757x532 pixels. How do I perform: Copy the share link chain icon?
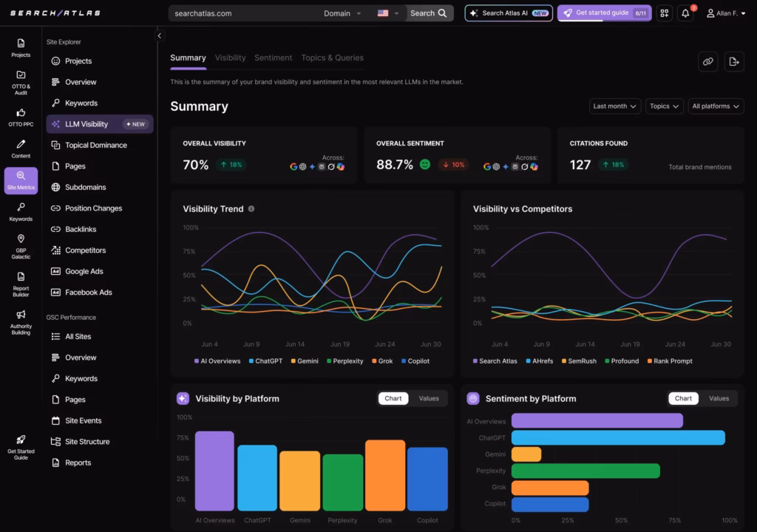tap(707, 62)
